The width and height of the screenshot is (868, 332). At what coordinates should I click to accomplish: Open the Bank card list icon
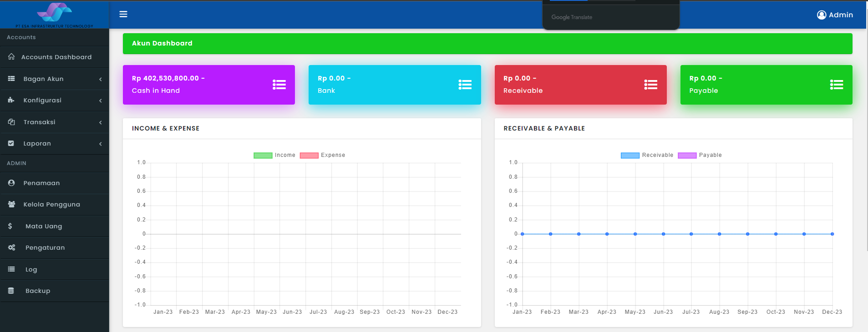[465, 85]
